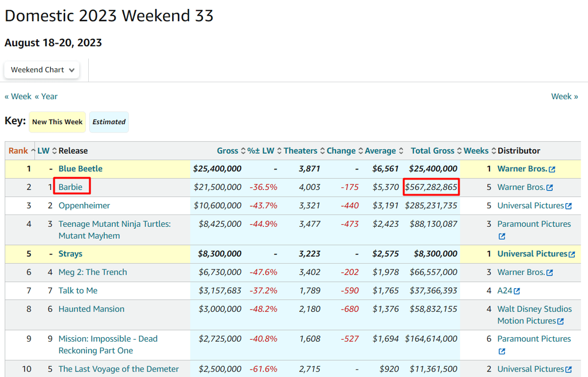Open external link icon beside A24 distributor
Screen dimensions: 588x377
(x=516, y=291)
